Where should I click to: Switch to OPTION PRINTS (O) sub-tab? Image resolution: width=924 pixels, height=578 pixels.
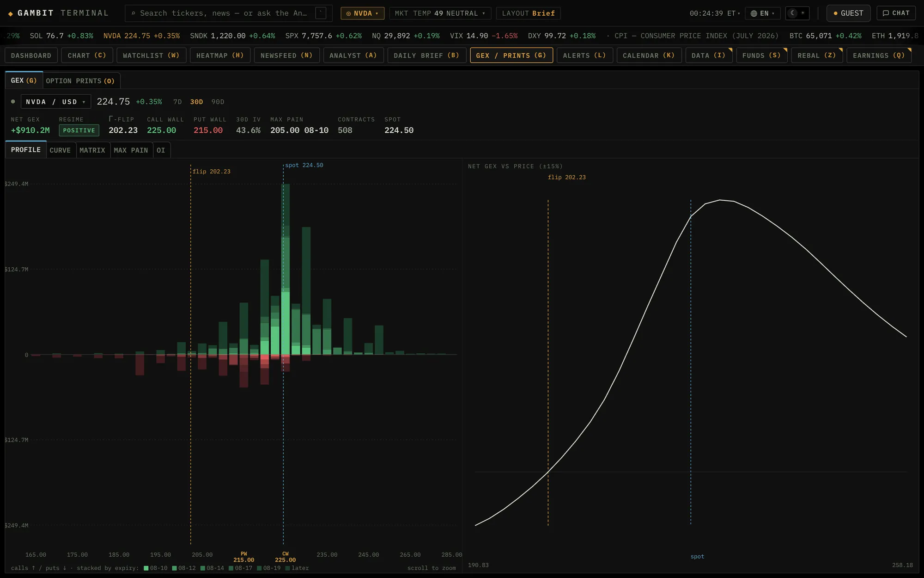[80, 81]
